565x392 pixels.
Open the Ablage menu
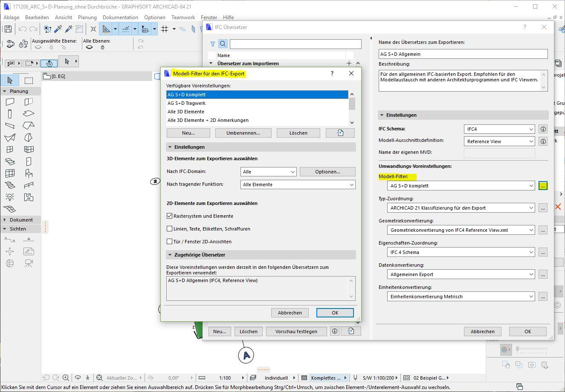point(12,17)
